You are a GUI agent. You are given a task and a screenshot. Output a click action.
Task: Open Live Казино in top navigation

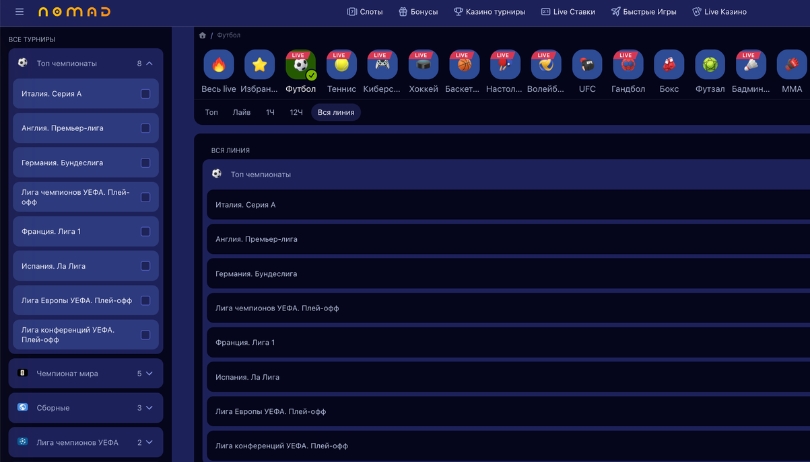point(720,11)
